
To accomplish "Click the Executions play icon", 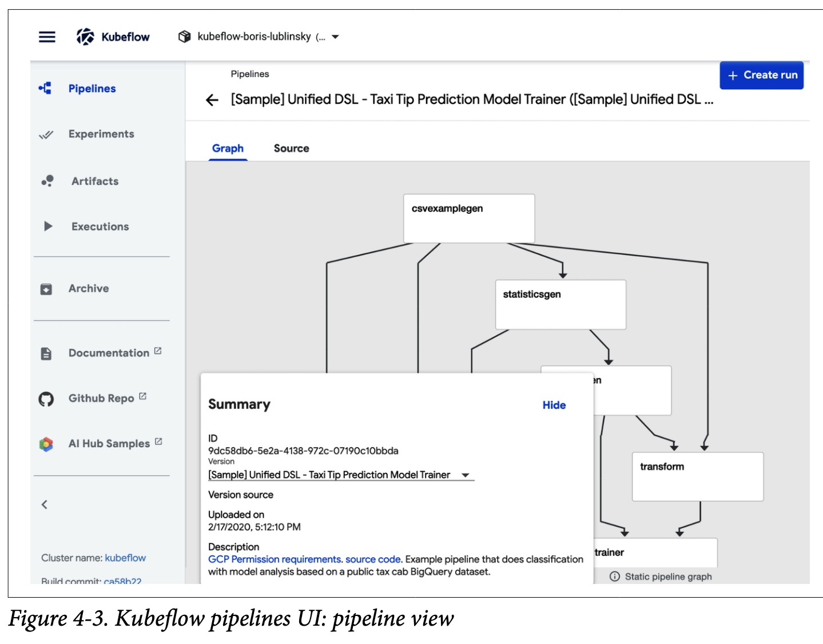I will point(48,226).
